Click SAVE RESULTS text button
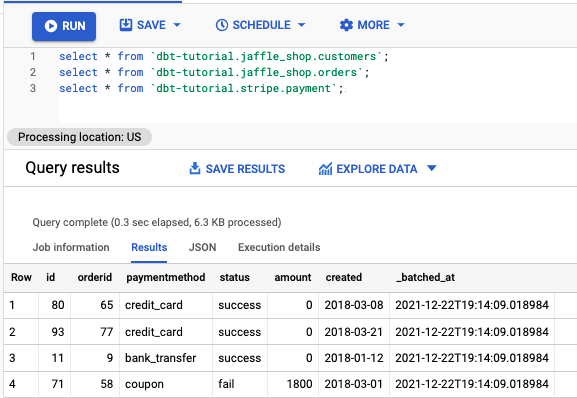Image resolution: width=577 pixels, height=398 pixels. [x=245, y=169]
